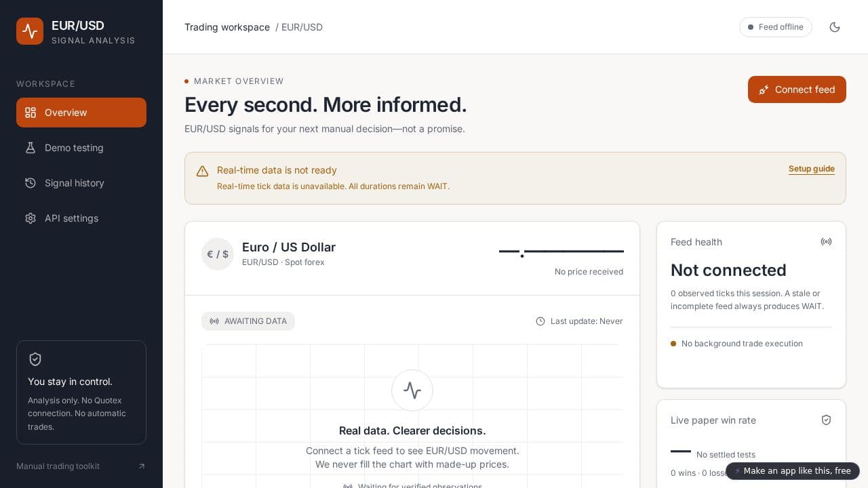
Task: Click the Not connected heading
Action: pos(728,270)
